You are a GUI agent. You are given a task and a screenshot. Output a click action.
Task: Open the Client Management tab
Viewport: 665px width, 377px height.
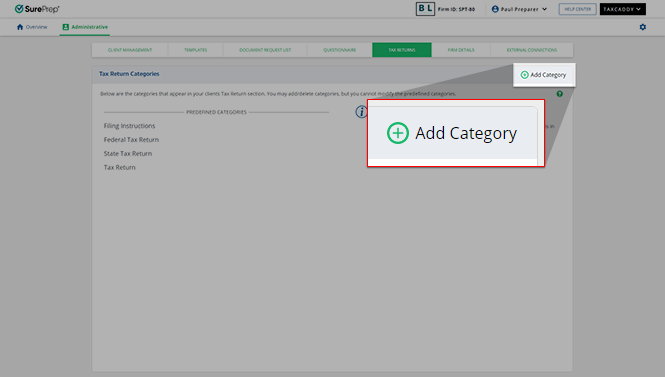pos(130,50)
